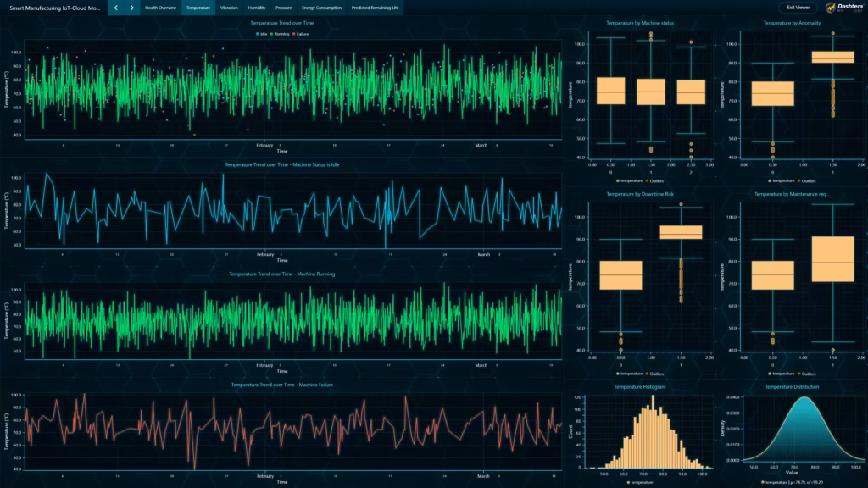Click the right navigation chevron arrow
The width and height of the screenshot is (868, 488).
click(132, 7)
